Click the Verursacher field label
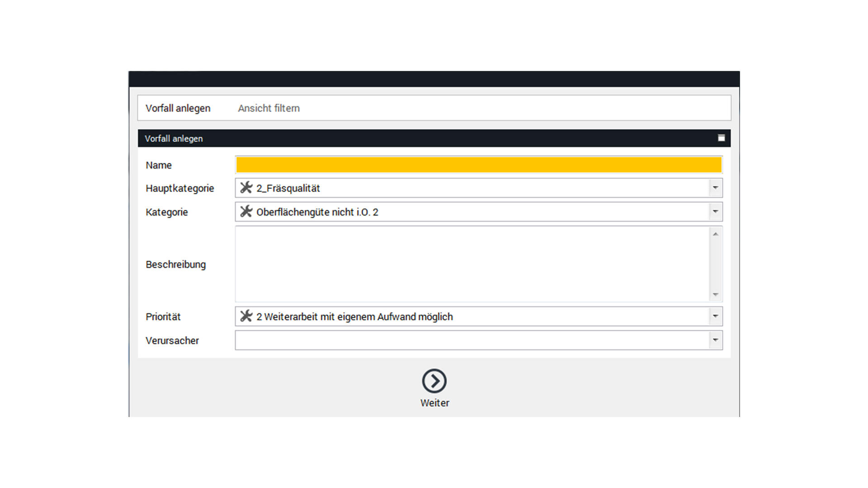This screenshot has width=868, height=488. click(172, 341)
